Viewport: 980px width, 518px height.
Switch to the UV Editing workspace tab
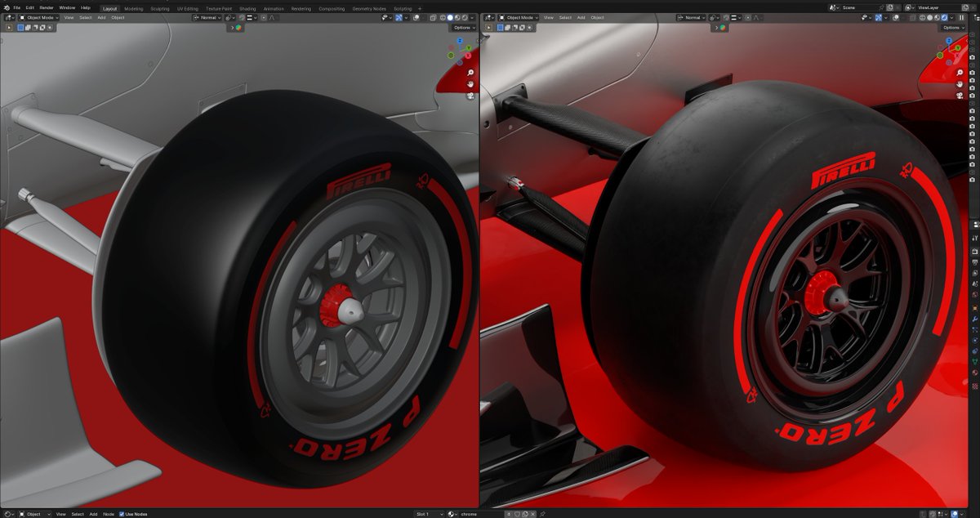[x=188, y=8]
